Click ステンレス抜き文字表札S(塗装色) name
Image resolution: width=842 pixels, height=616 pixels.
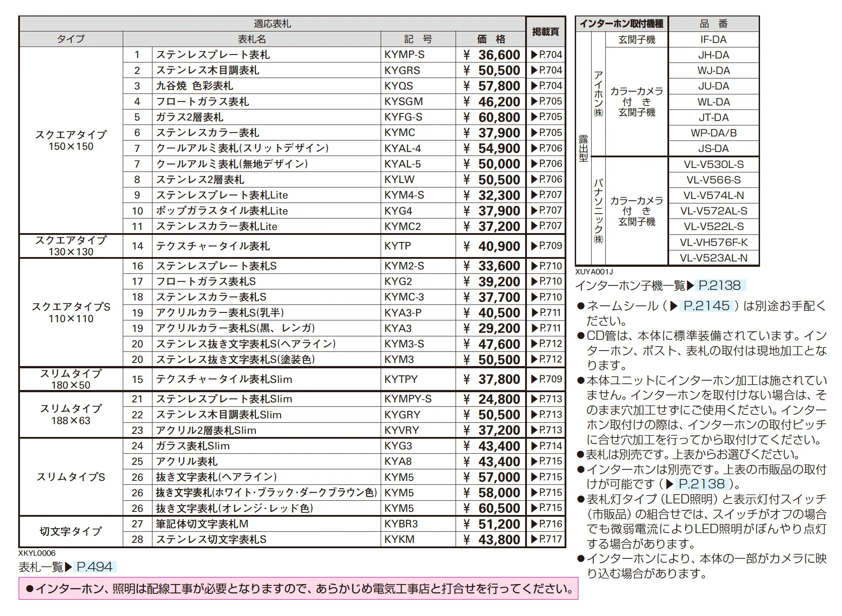235,359
